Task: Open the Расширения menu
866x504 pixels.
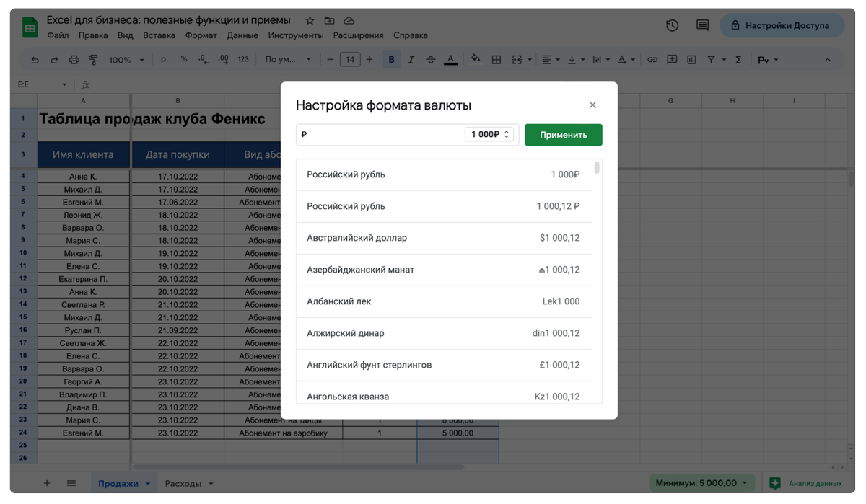Action: click(358, 35)
